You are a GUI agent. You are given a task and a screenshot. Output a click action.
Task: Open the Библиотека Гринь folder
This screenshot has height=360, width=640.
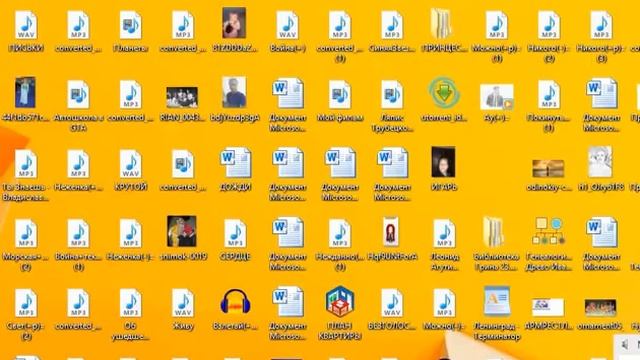pos(494,232)
